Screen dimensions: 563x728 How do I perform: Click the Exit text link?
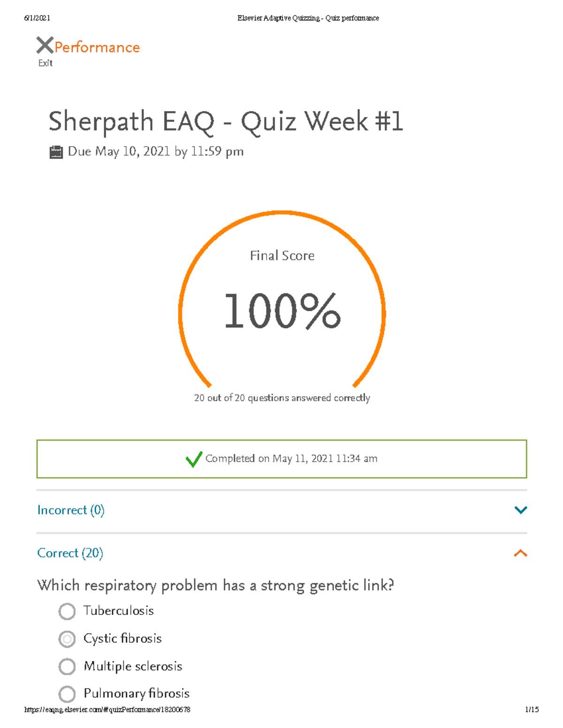pos(45,62)
